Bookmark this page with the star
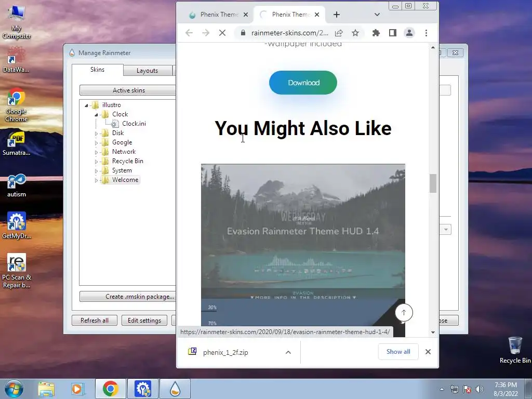532x399 pixels. tap(355, 33)
